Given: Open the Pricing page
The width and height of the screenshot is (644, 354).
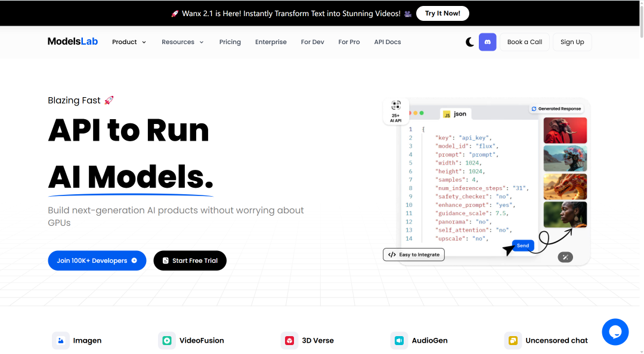Looking at the screenshot, I should tap(230, 42).
